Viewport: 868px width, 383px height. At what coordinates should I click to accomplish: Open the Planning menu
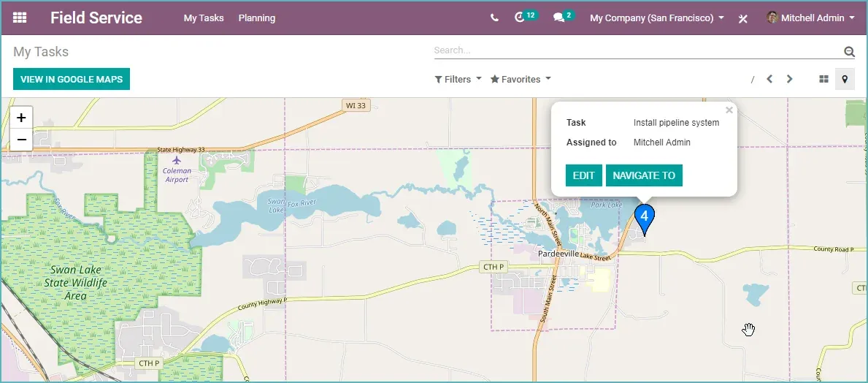pos(257,18)
